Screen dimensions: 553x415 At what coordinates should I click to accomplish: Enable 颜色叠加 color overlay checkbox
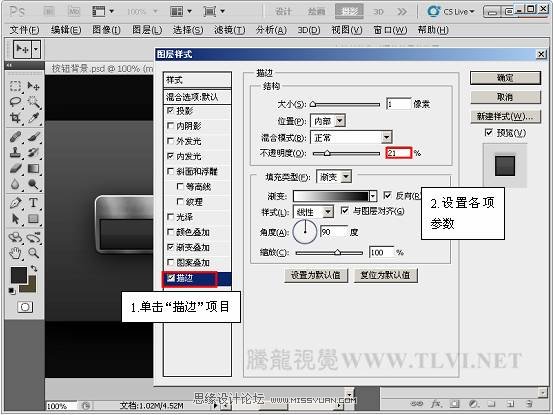170,232
